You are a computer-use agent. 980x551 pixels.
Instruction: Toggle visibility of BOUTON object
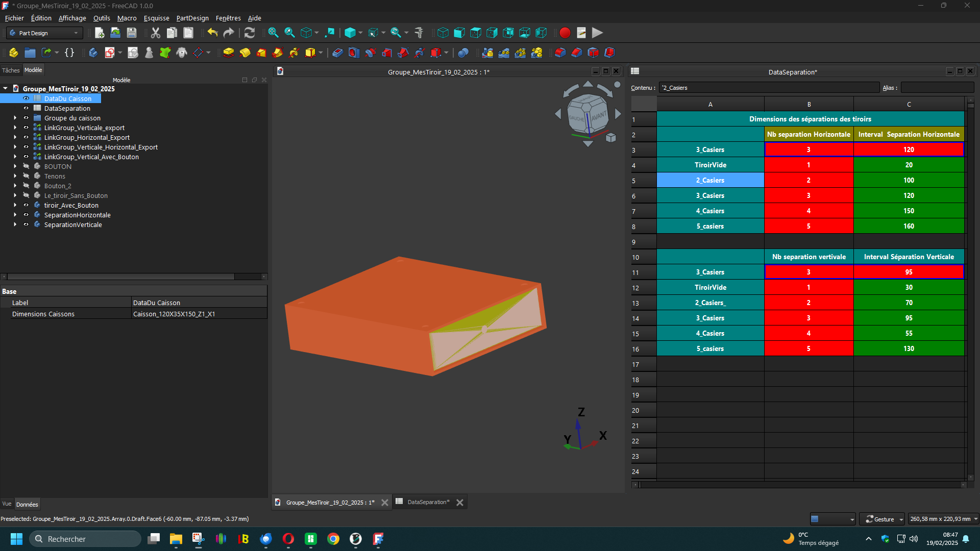point(26,166)
